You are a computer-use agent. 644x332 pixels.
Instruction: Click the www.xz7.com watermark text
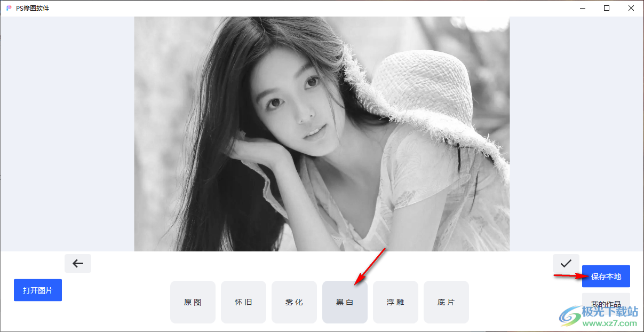(x=610, y=321)
